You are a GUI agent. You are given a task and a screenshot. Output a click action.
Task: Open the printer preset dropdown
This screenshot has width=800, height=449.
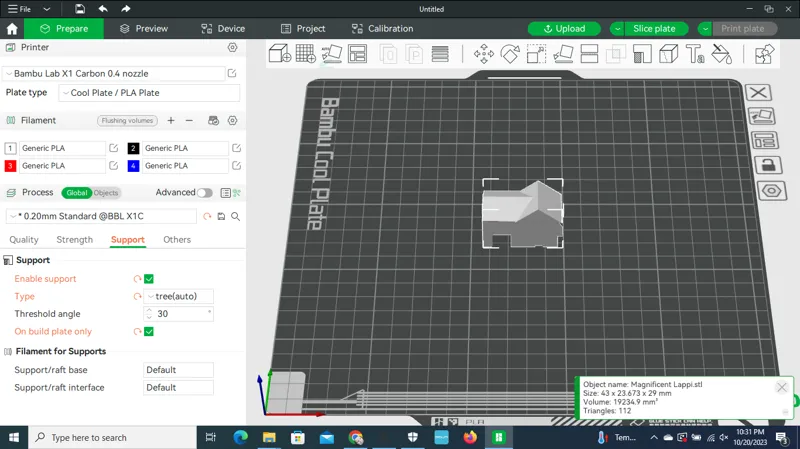tap(113, 73)
